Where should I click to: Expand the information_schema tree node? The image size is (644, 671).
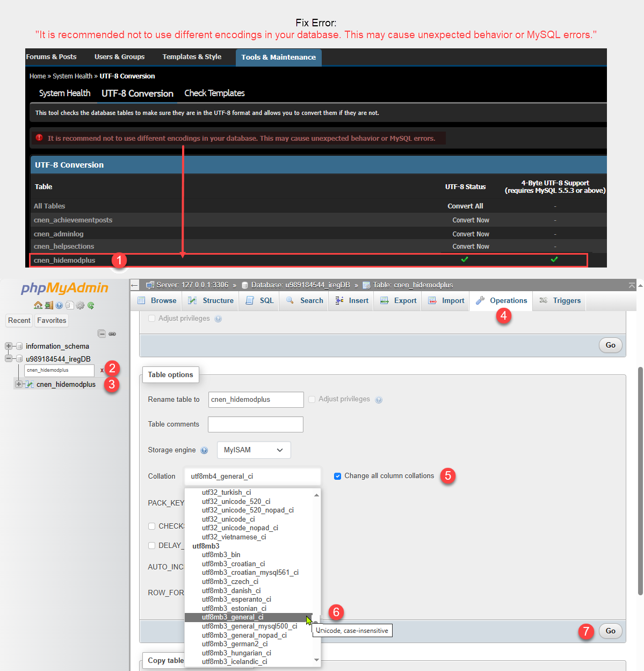point(9,346)
